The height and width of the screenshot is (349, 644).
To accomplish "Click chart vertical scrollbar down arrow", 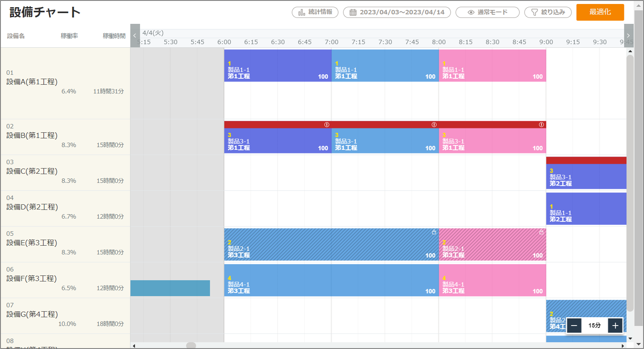I will coord(630,339).
